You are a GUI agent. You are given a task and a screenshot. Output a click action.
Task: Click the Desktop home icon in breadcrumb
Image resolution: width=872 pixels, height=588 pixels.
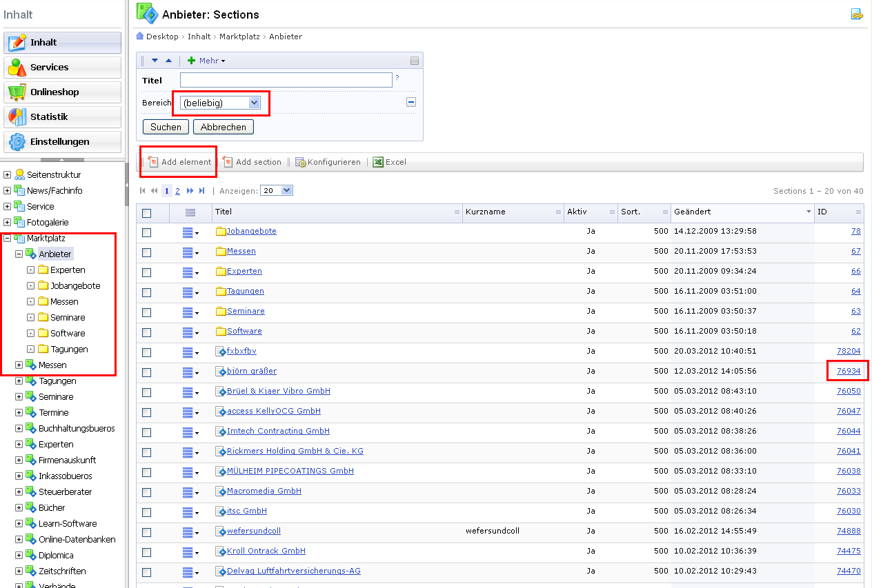tap(140, 37)
